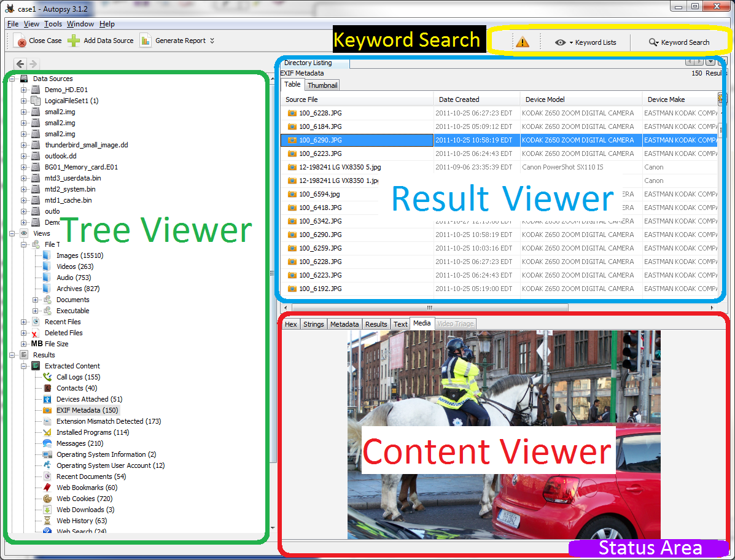
Task: Click the Contacts book icon
Action: click(47, 388)
